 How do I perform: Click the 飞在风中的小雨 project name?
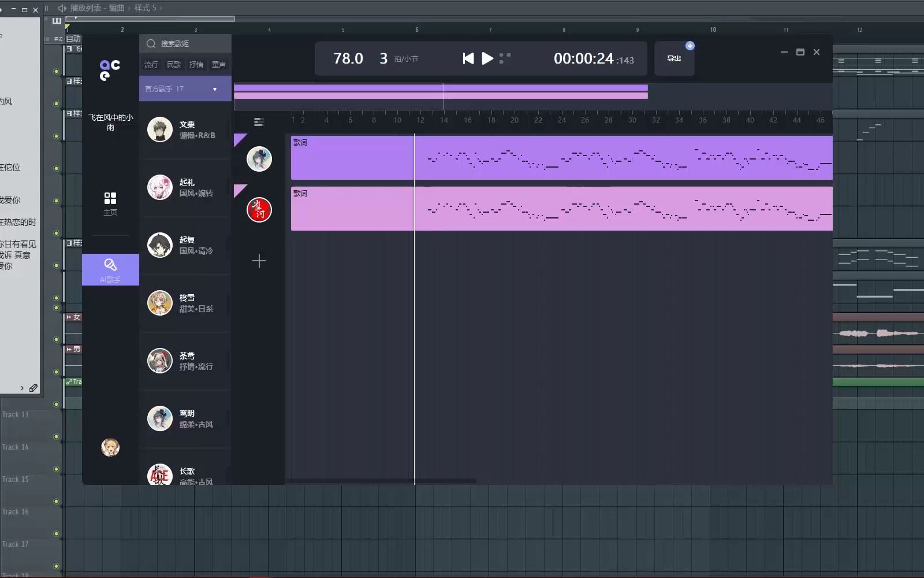pyautogui.click(x=110, y=122)
